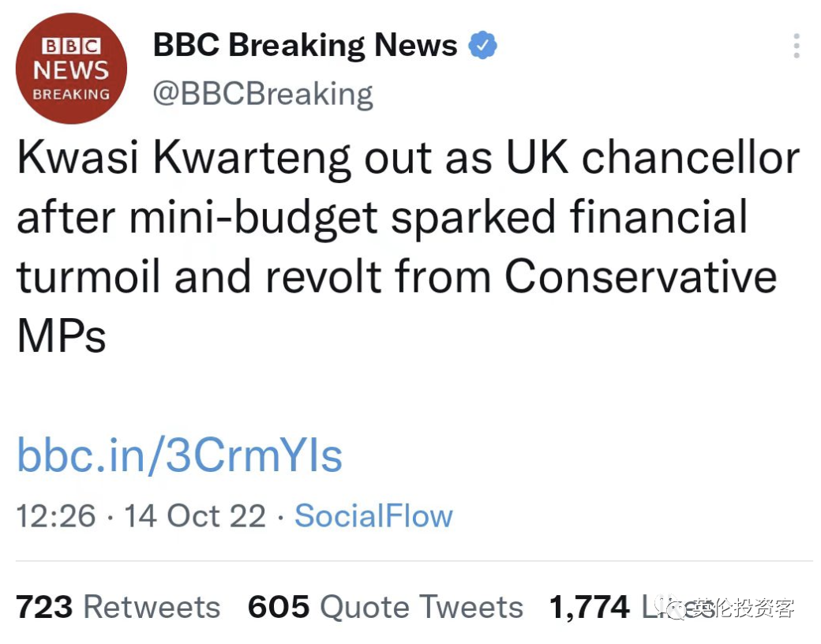821x644 pixels.
Task: View the 723 Retweets list
Action: (118, 607)
